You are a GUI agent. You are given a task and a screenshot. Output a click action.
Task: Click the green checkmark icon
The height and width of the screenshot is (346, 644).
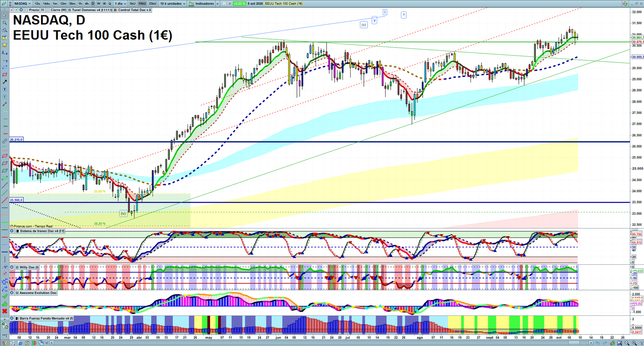click(4, 297)
